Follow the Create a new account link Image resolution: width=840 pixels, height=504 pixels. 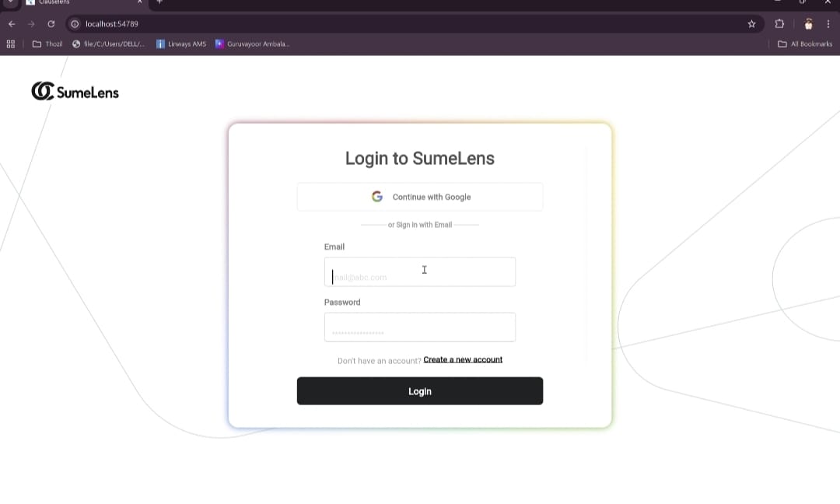pyautogui.click(x=463, y=360)
